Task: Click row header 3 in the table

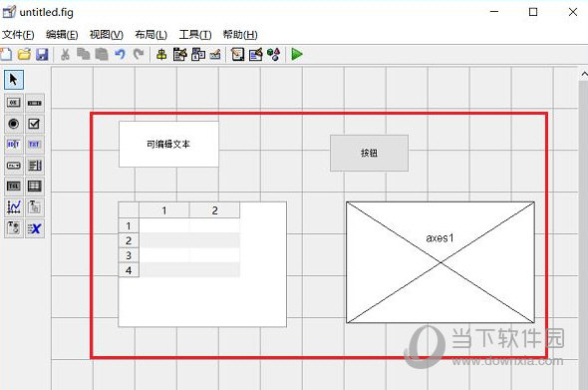Action: pyautogui.click(x=129, y=255)
